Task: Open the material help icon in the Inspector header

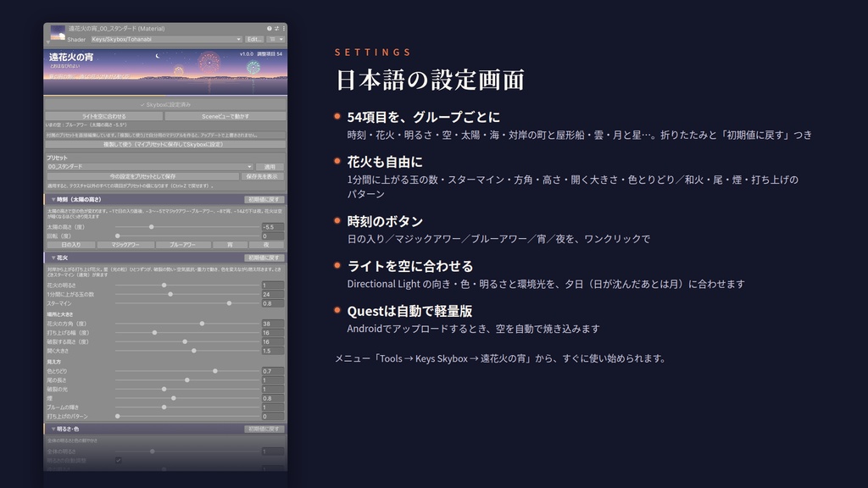Action: coord(269,28)
